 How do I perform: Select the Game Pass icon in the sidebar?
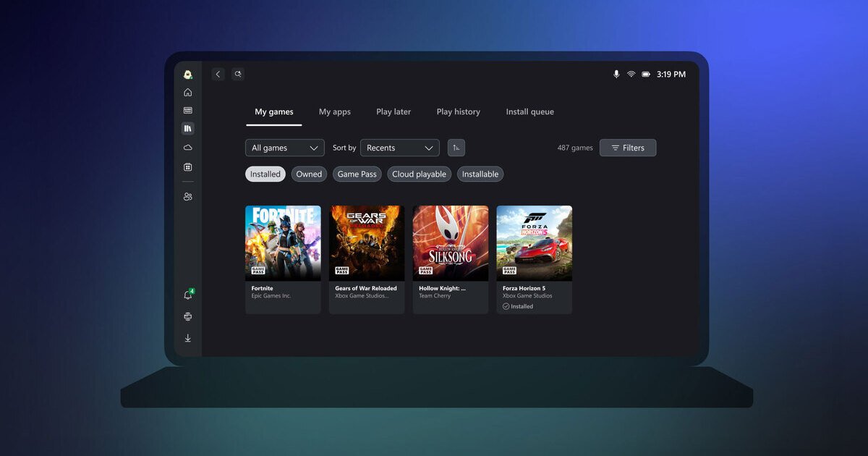(x=187, y=109)
